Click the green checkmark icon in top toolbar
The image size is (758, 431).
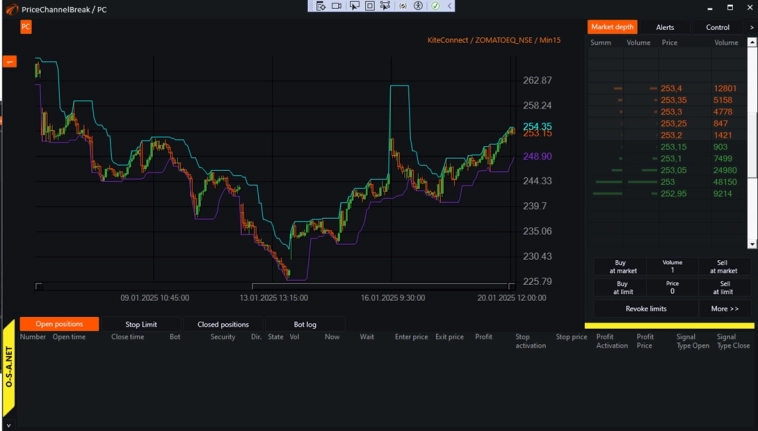point(435,6)
